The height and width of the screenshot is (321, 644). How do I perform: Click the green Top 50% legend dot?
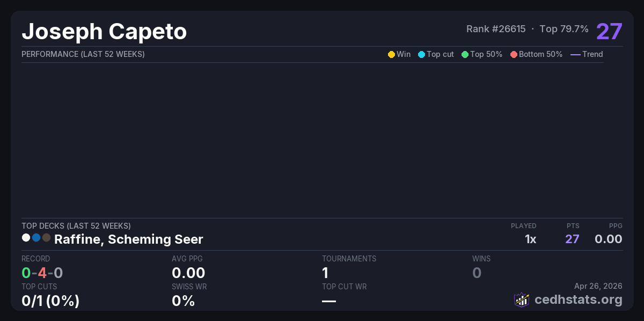point(465,54)
